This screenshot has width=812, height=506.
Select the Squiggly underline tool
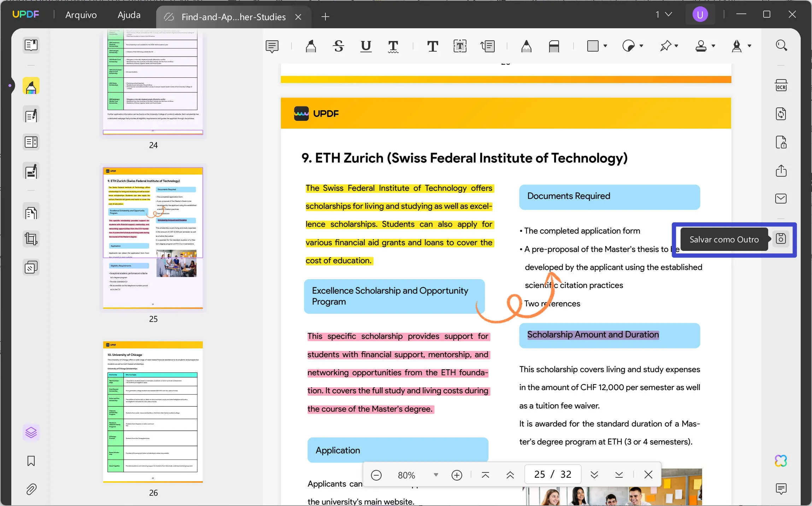coord(393,46)
